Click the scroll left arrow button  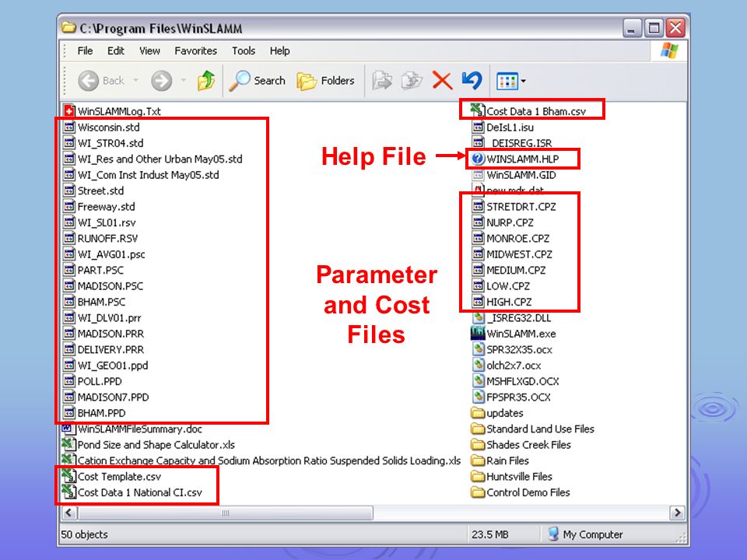point(69,513)
